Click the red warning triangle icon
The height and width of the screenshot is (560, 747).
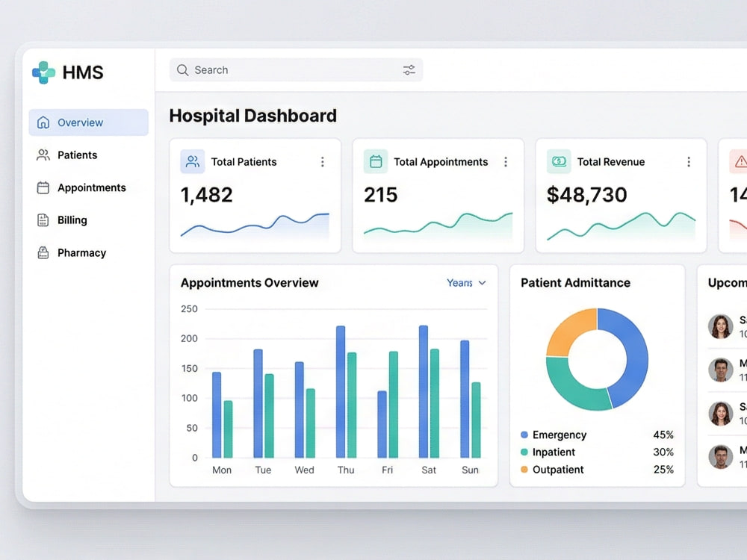click(740, 162)
